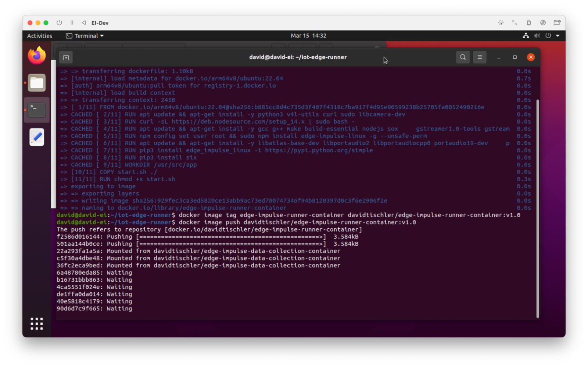Open the Terminal app menu dropdown
The width and height of the screenshot is (588, 367).
click(85, 36)
